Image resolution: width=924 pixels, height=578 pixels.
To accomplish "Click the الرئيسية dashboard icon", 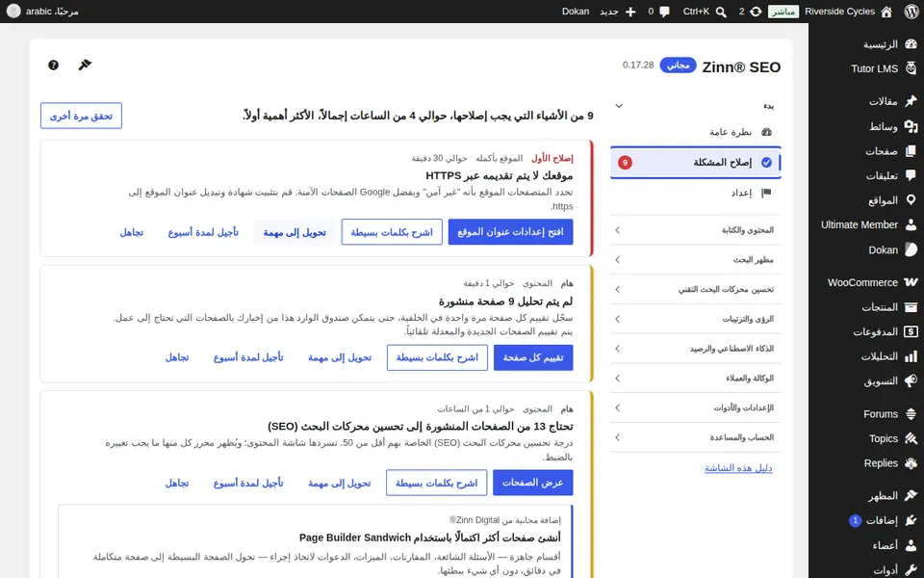I will click(911, 44).
